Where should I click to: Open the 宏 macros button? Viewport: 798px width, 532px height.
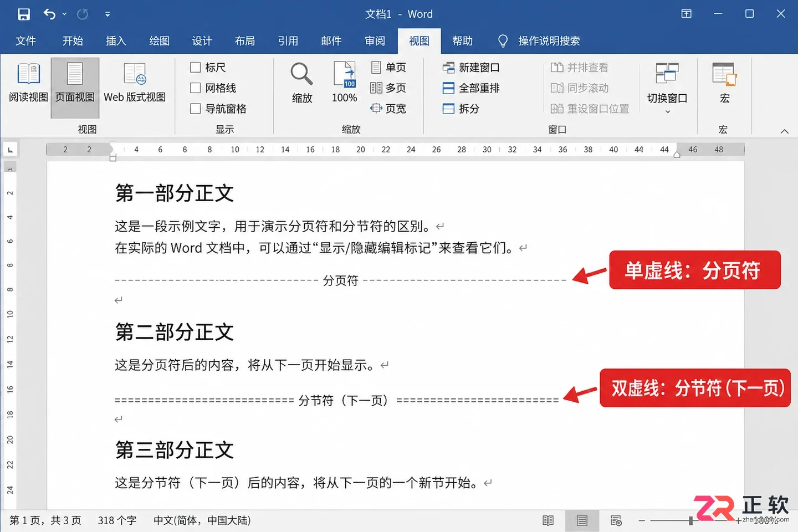tap(724, 83)
